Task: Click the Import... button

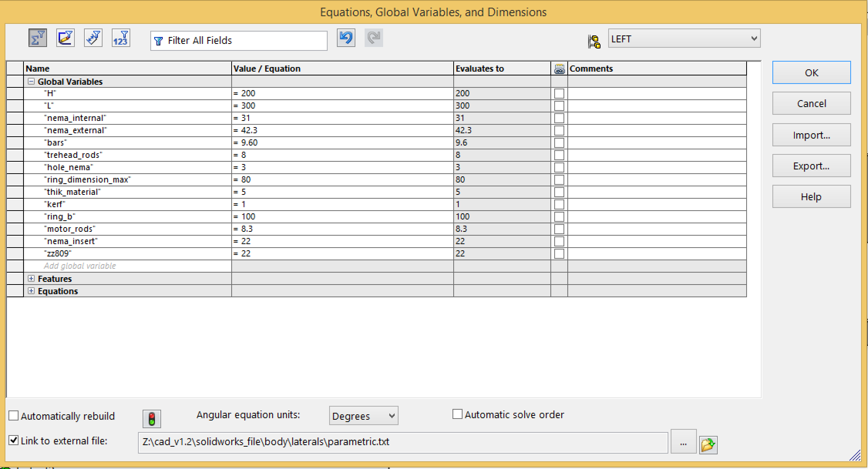Action: pyautogui.click(x=811, y=135)
